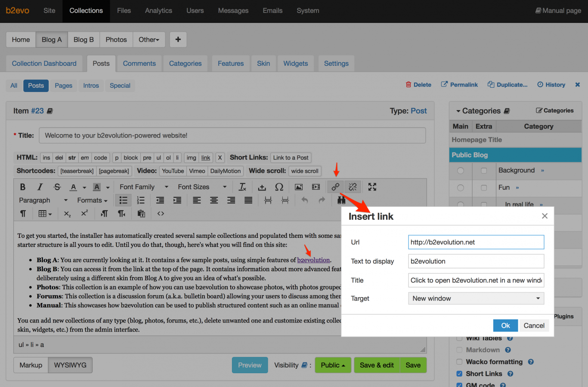Click the Url input field in Insert link dialog
Screen dimensions: 588x387
point(476,242)
